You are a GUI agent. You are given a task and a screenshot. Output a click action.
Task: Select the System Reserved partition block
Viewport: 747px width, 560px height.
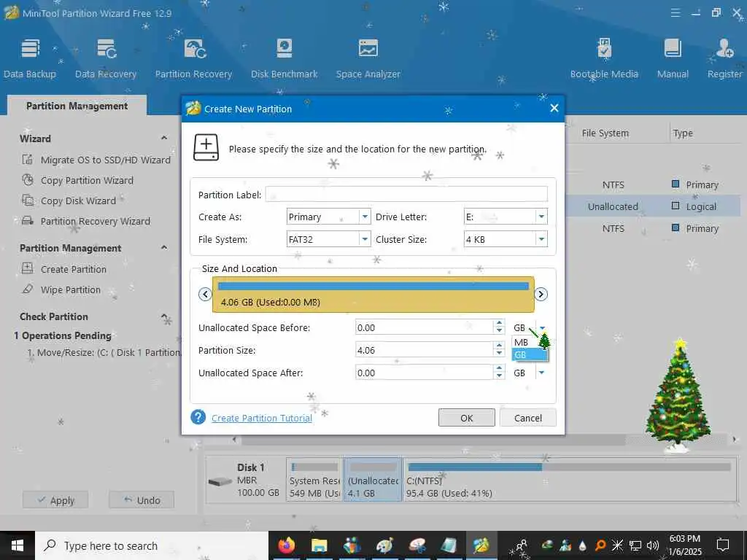click(x=314, y=480)
